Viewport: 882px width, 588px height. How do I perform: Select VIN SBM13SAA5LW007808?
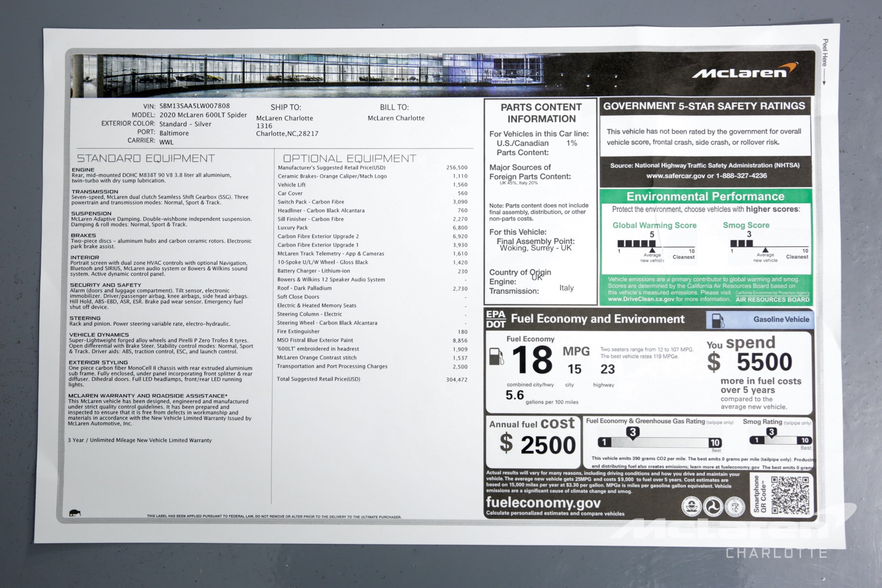click(x=194, y=106)
